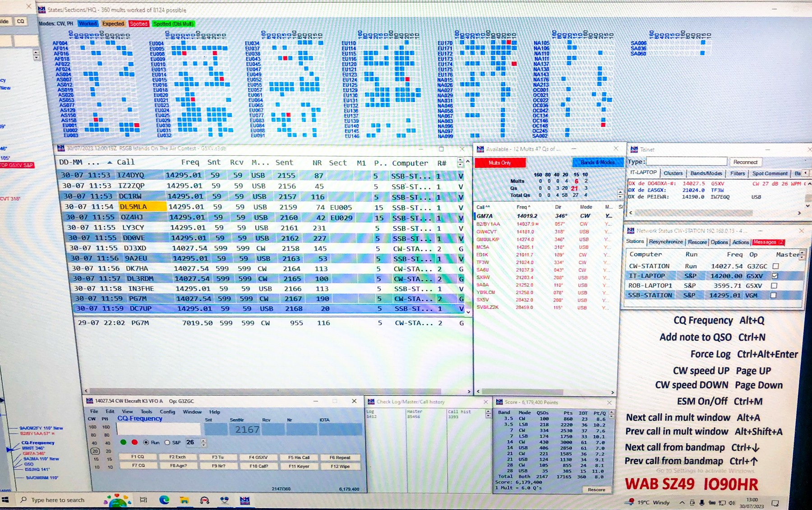The image size is (812, 510).
Task: Open notification center in system tray
Action: [775, 503]
